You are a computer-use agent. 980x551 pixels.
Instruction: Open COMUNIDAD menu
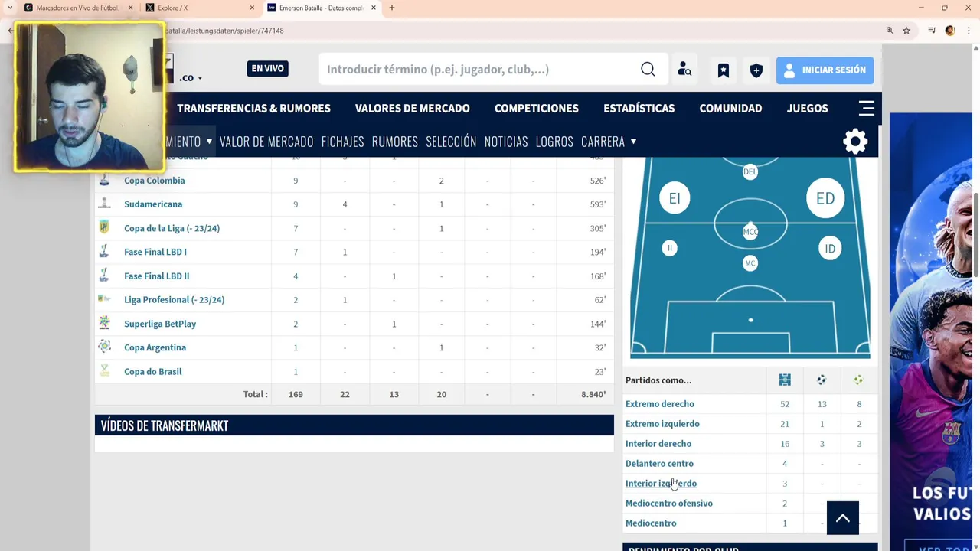coord(730,108)
